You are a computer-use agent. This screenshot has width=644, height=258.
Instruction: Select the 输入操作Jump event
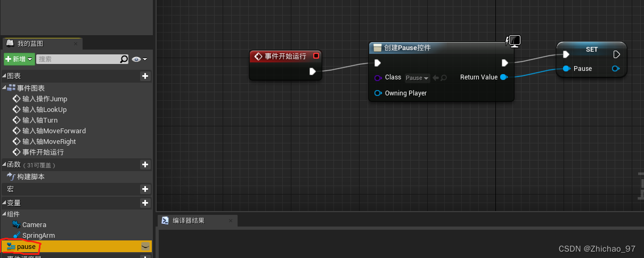pos(45,99)
